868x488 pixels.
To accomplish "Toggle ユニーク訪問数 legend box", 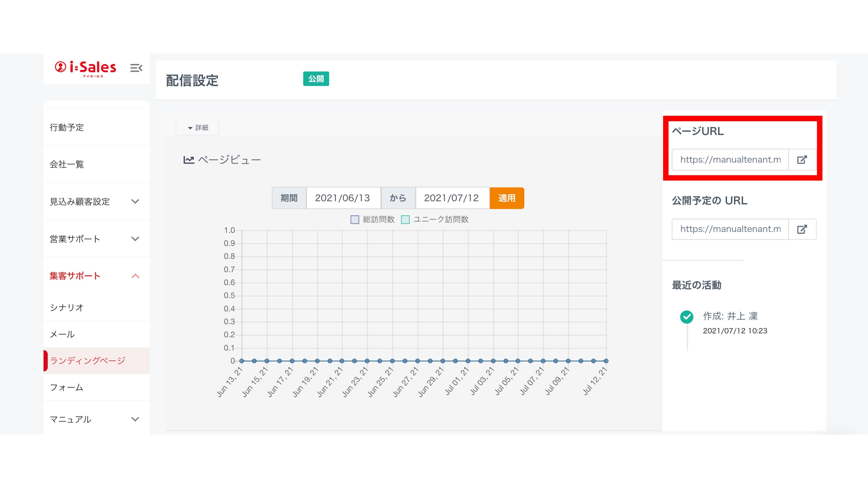I will (x=405, y=220).
